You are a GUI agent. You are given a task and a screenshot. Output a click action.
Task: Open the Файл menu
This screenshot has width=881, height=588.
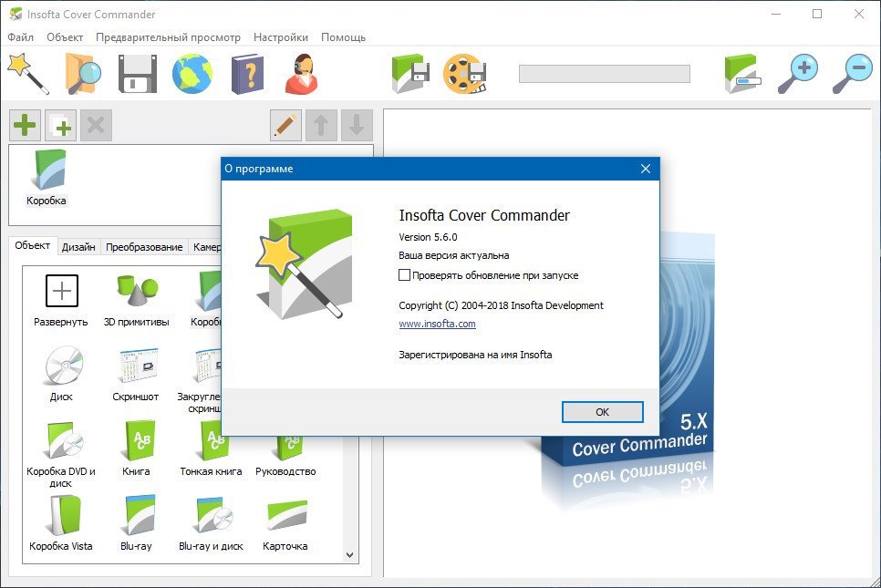pyautogui.click(x=21, y=37)
